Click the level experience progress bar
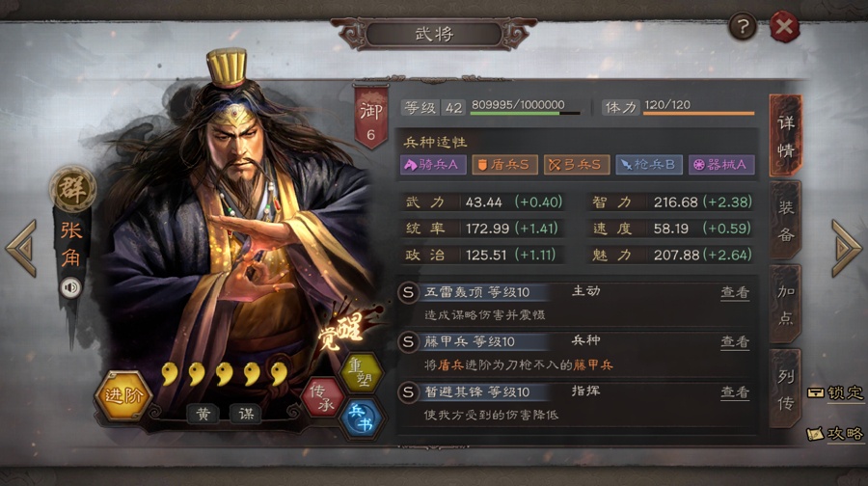This screenshot has width=868, height=486. [x=525, y=113]
